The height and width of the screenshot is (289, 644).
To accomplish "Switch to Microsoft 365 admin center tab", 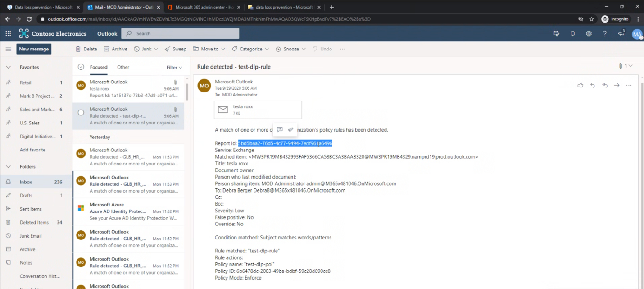I will coord(204,7).
